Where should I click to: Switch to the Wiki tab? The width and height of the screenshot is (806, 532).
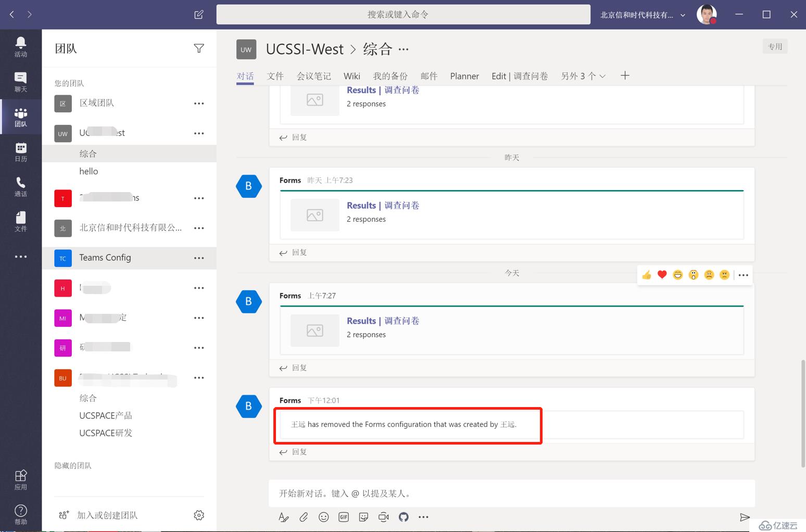click(x=352, y=76)
